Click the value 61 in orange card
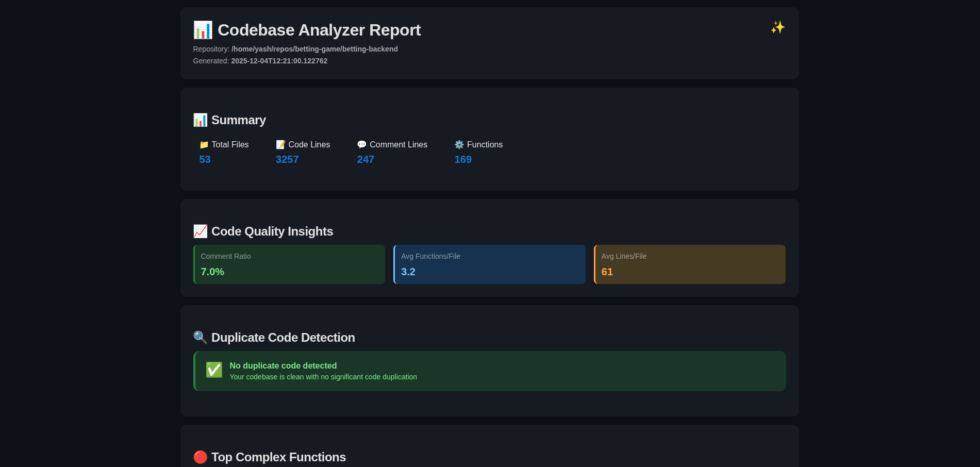980x467 pixels. point(607,272)
